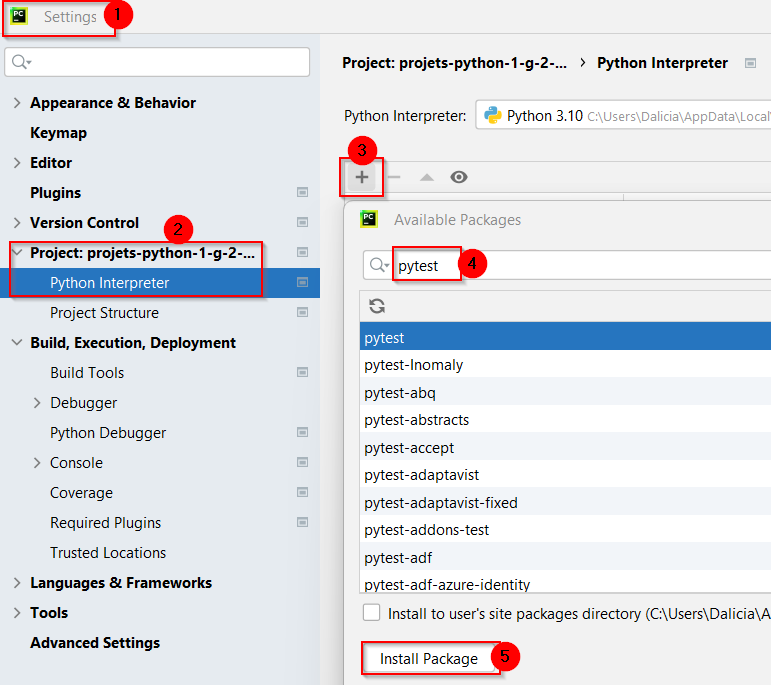The image size is (771, 685).
Task: Toggle the eye icon to show early releases
Action: point(459,177)
